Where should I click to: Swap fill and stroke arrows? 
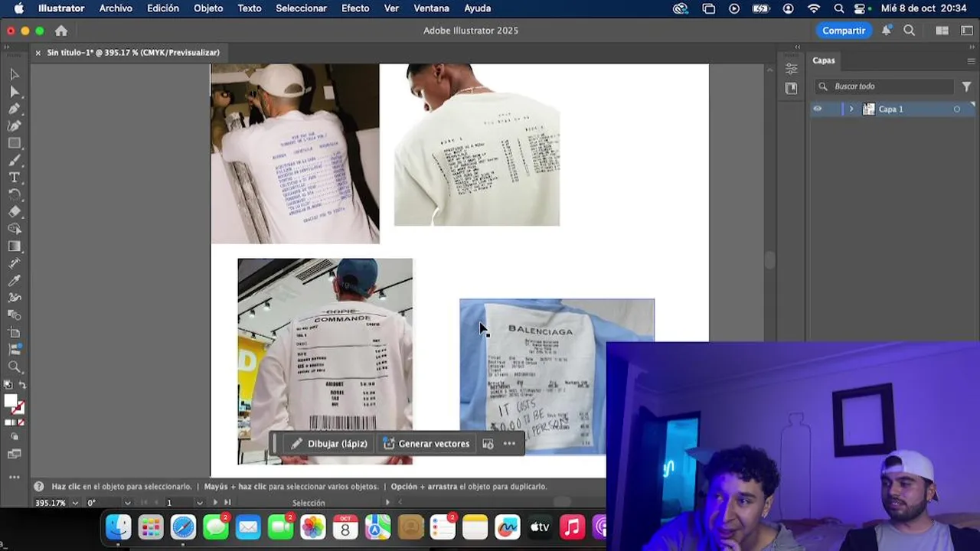click(22, 385)
